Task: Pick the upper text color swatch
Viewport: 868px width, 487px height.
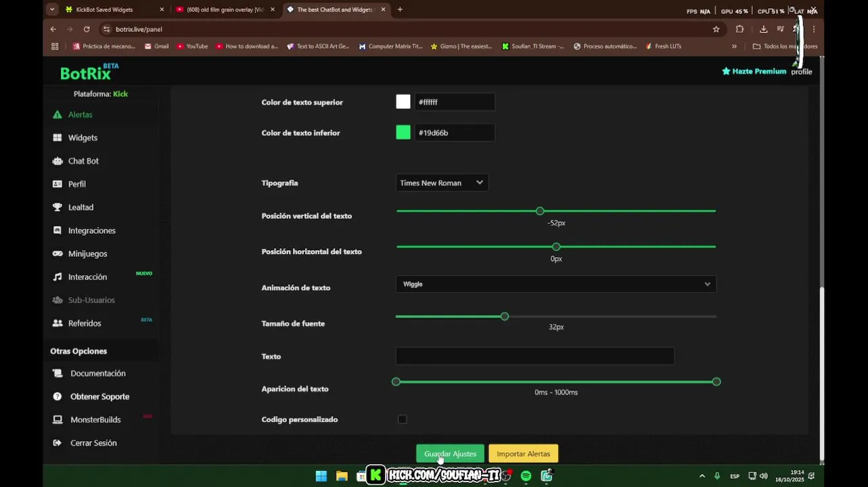Action: click(x=403, y=102)
